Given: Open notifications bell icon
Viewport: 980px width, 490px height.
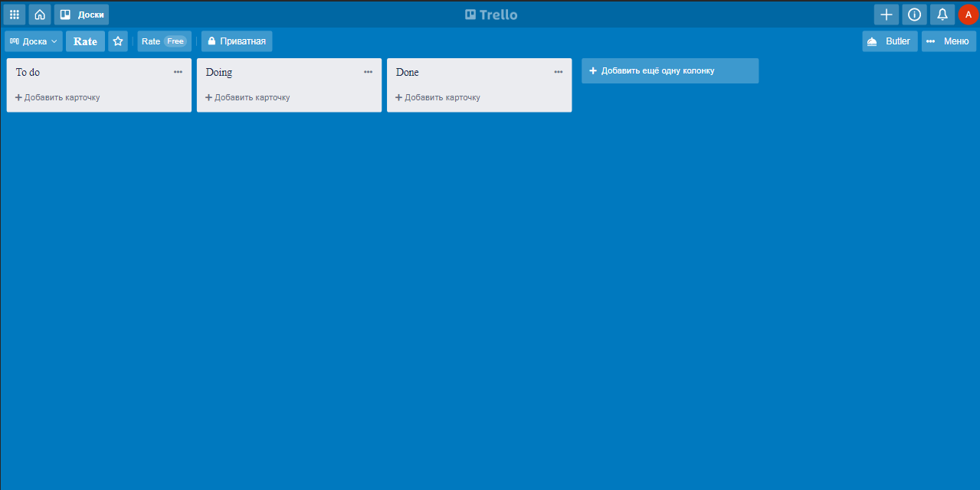Looking at the screenshot, I should [942, 15].
